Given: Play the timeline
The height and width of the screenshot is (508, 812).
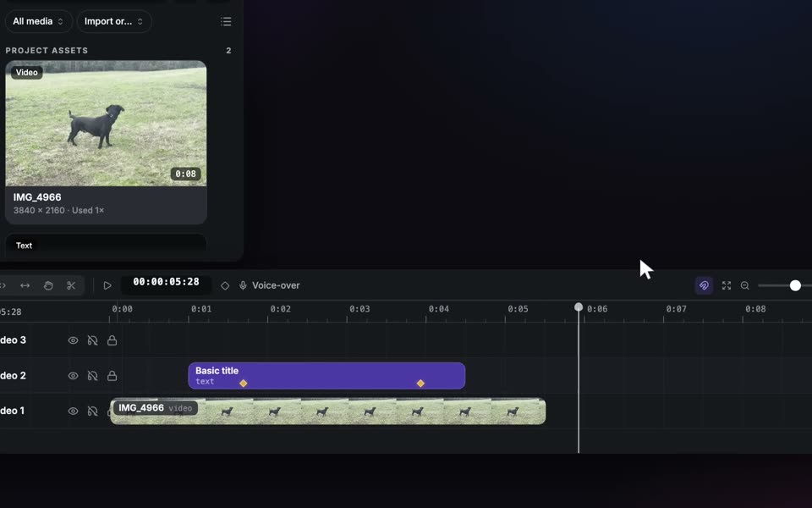Looking at the screenshot, I should point(107,285).
